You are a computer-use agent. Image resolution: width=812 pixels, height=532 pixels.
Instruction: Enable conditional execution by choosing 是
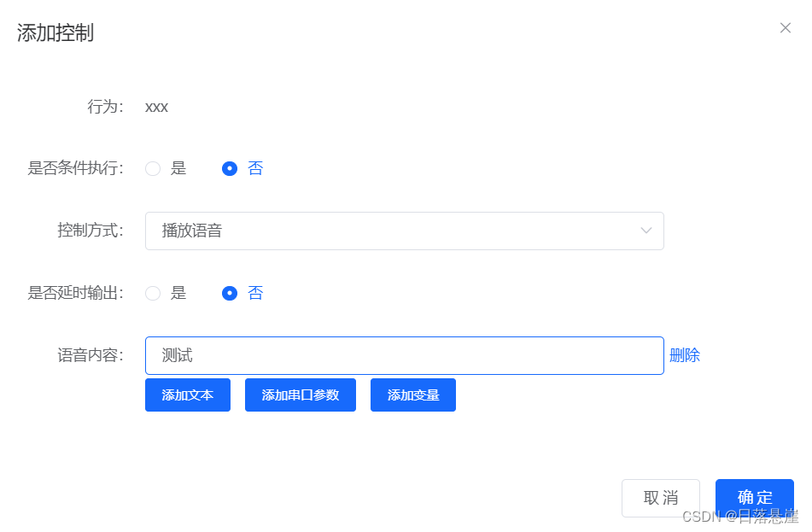pyautogui.click(x=153, y=168)
